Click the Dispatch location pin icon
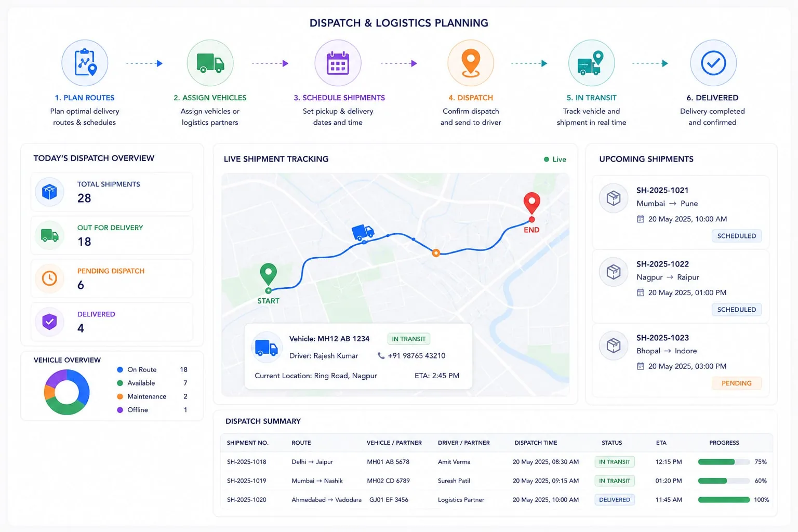798x532 pixels. pyautogui.click(x=471, y=63)
